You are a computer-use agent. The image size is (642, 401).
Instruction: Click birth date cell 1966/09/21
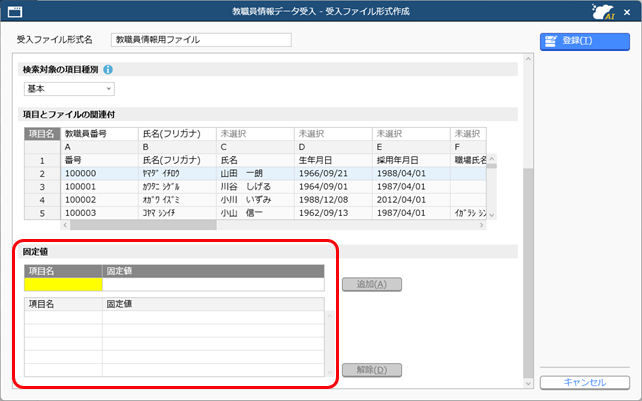tap(333, 173)
